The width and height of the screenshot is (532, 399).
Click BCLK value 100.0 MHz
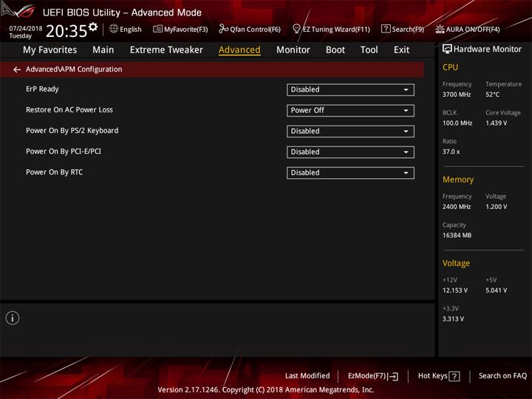click(x=457, y=123)
